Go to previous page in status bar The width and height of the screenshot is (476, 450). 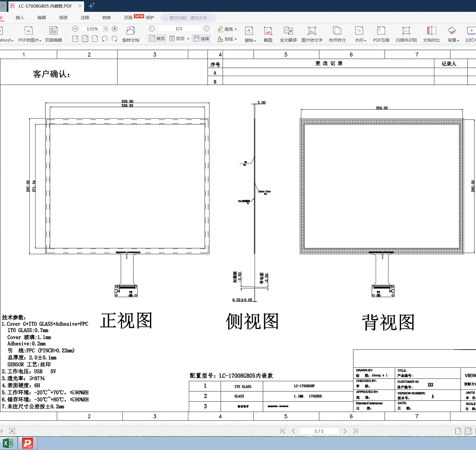point(294,431)
